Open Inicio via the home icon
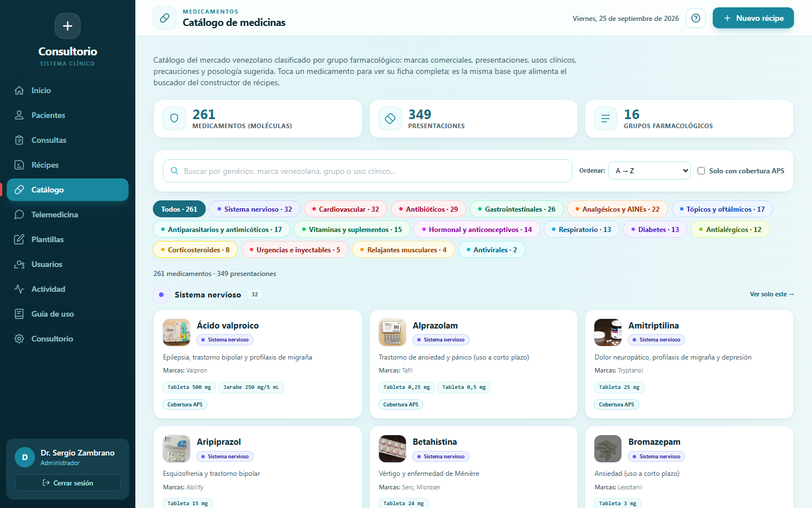The image size is (812, 508). click(19, 90)
